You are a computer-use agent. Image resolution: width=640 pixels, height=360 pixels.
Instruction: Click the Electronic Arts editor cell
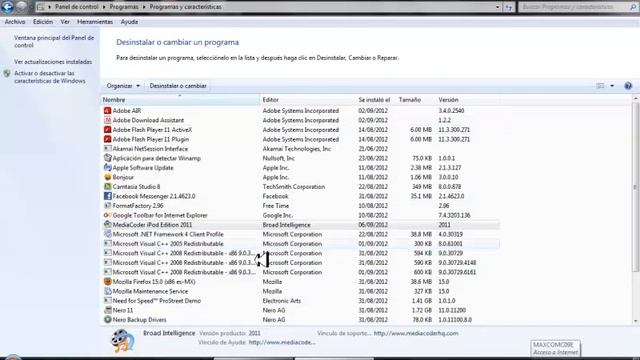pos(282,301)
